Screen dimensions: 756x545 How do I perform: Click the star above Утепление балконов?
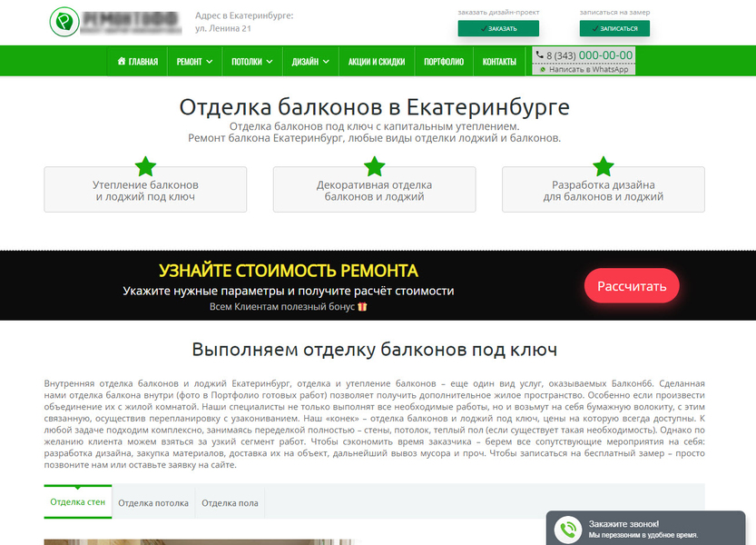point(145,166)
